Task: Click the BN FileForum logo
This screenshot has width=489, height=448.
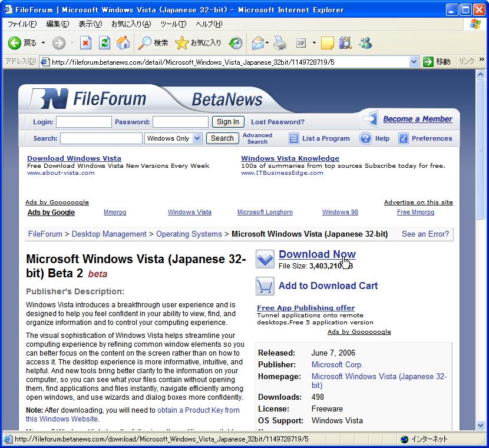Action: click(88, 99)
